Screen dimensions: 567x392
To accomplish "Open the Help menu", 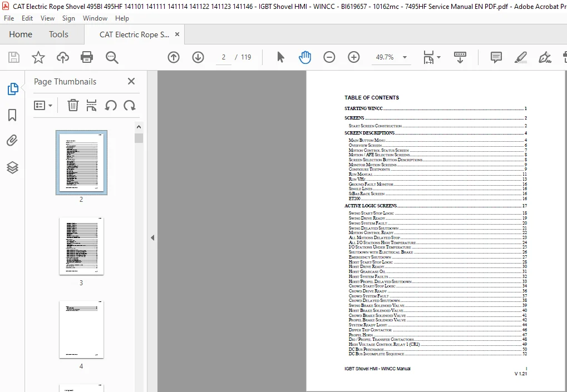I will [x=122, y=18].
